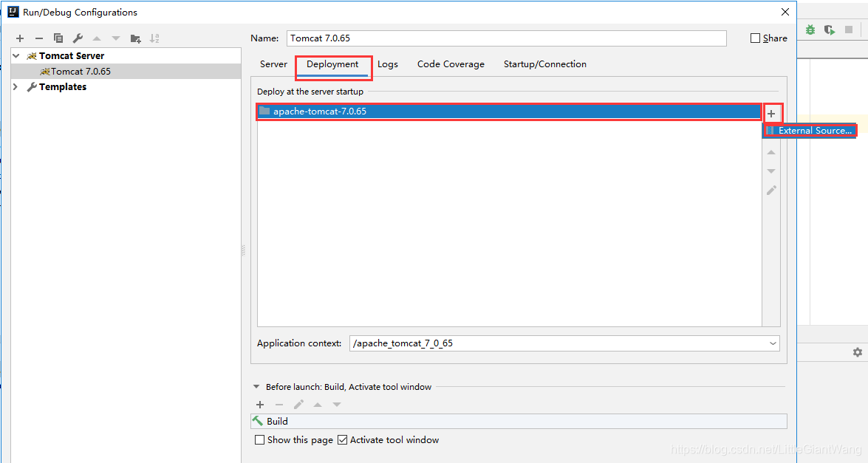The width and height of the screenshot is (868, 463).
Task: Copy the selected run configuration
Action: click(x=58, y=38)
